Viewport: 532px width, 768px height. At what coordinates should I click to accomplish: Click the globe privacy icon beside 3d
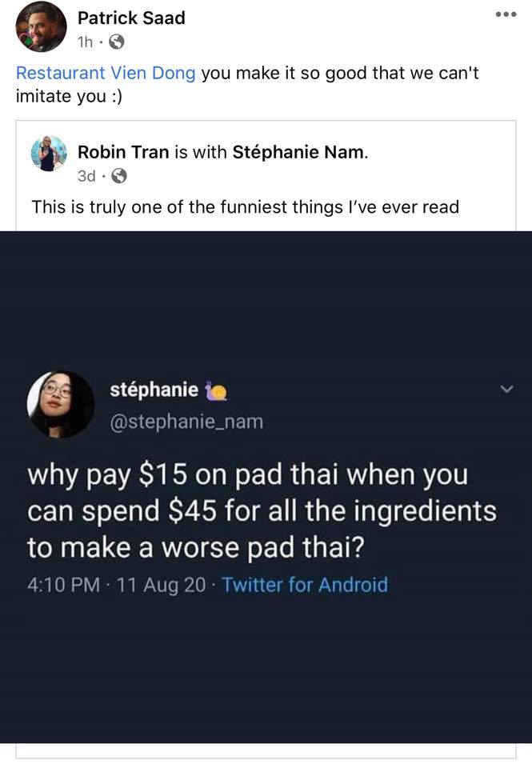[119, 175]
